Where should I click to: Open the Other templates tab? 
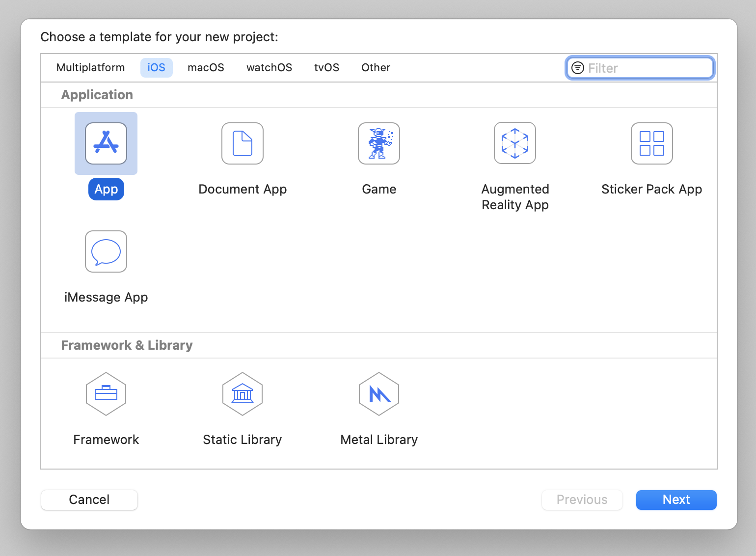pos(376,68)
